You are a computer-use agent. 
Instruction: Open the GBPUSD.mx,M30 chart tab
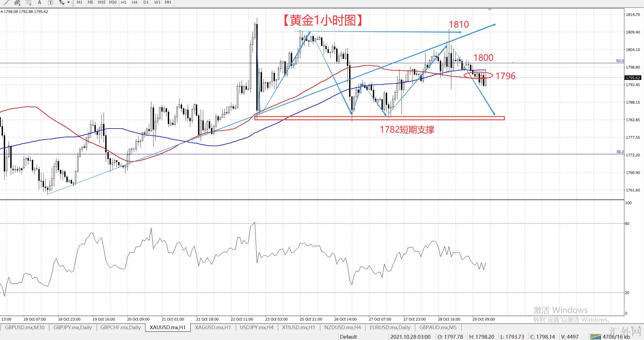25,328
